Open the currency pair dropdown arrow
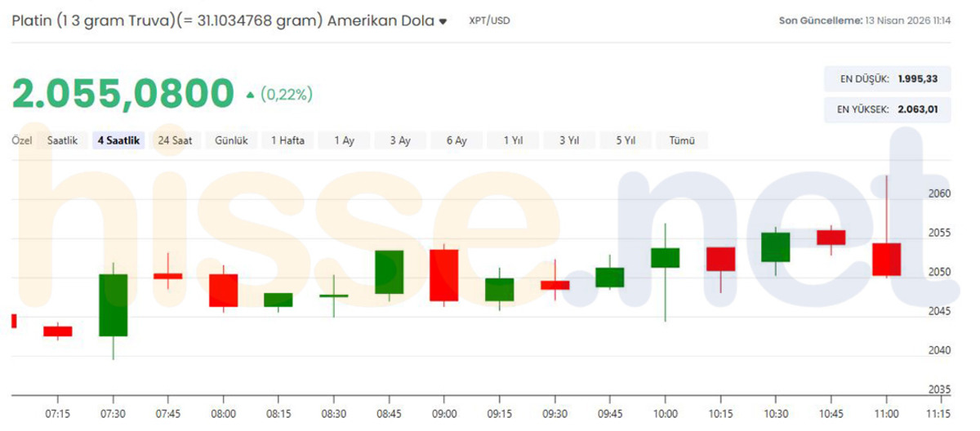This screenshot has width=980, height=431. 443,22
